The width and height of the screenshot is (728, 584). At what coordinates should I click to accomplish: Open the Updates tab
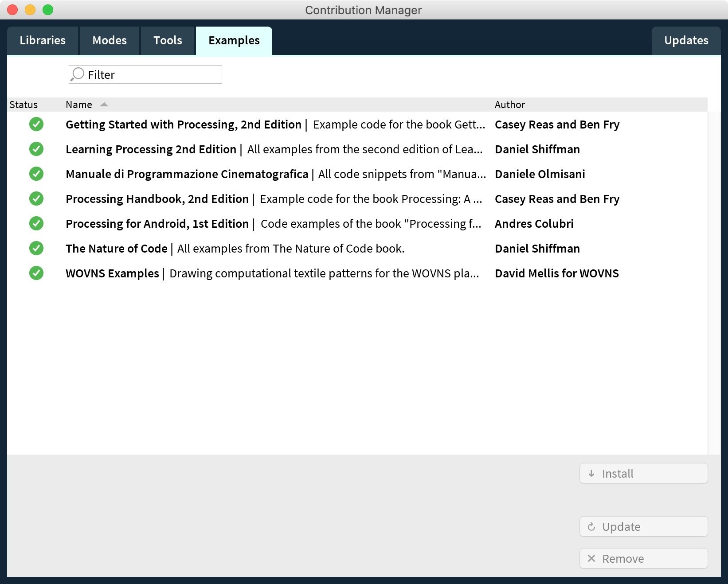[686, 40]
